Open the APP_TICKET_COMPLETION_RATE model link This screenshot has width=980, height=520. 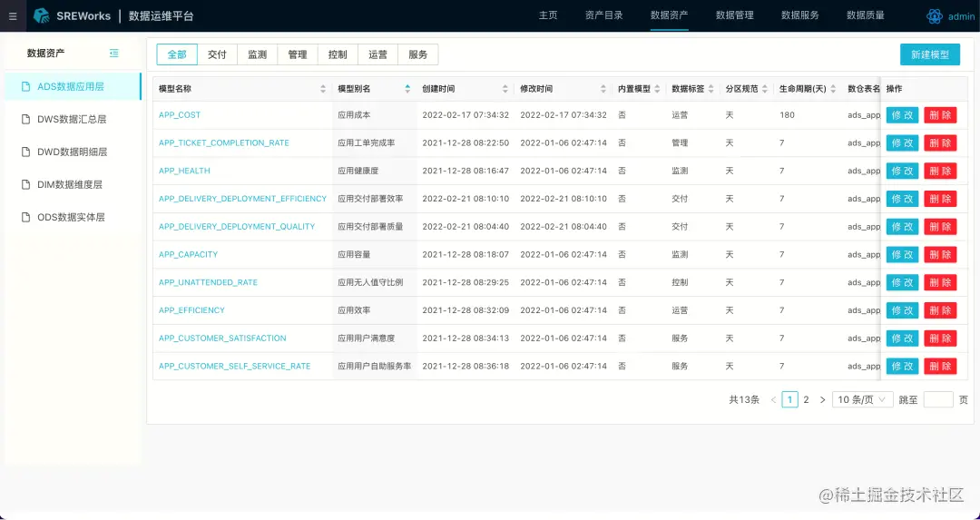224,143
